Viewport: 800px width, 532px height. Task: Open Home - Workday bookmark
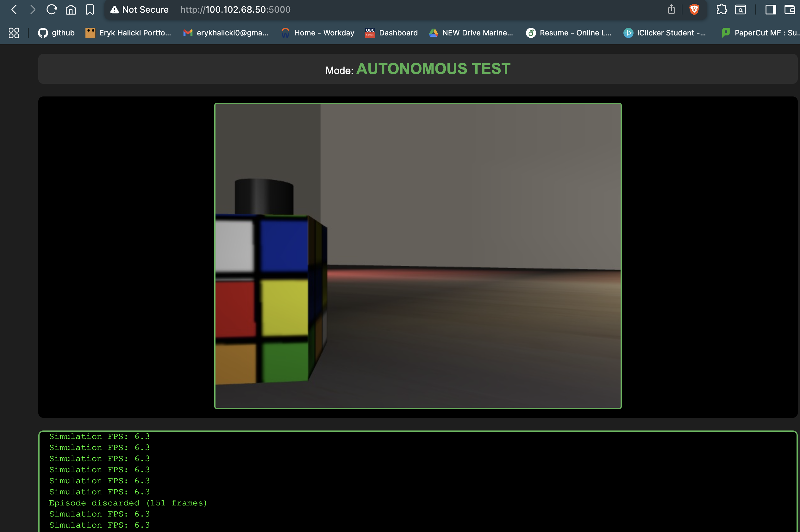pos(318,33)
